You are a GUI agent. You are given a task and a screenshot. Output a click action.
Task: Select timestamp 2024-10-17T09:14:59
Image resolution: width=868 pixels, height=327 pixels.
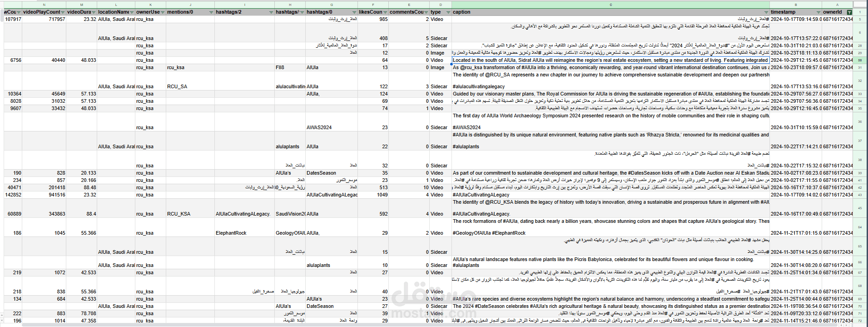coord(796,19)
